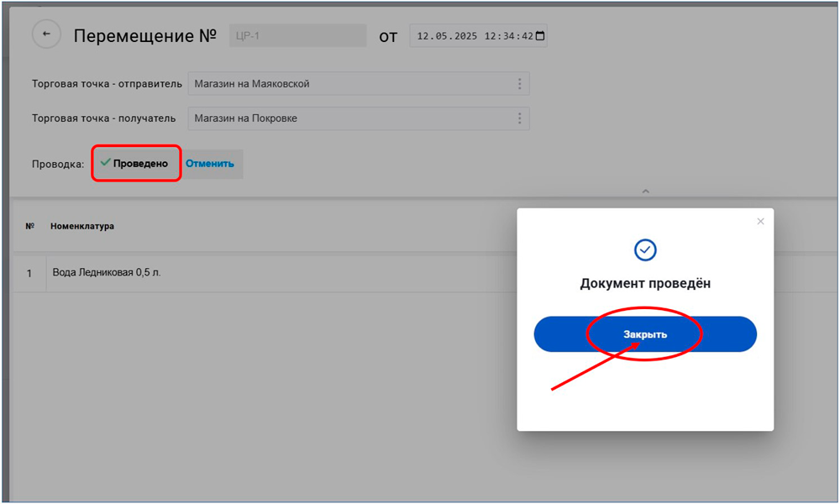Click three-dot menu for receiver store
The image size is (840, 504).
[519, 118]
